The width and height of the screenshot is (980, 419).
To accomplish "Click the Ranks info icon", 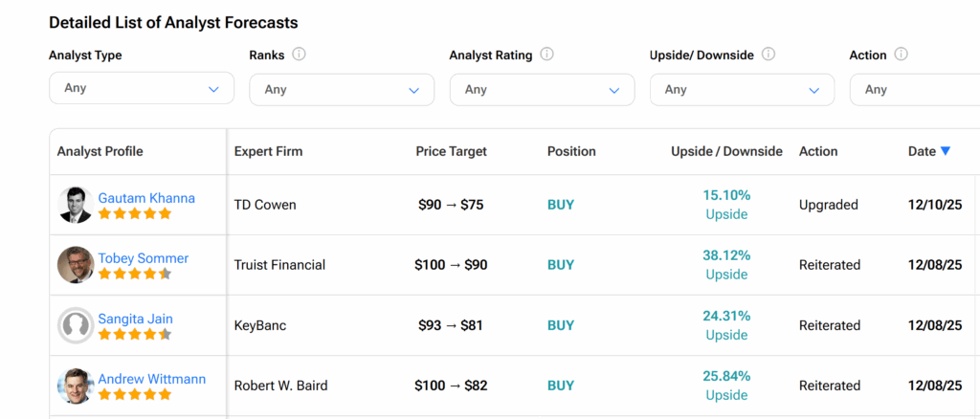I will [299, 55].
